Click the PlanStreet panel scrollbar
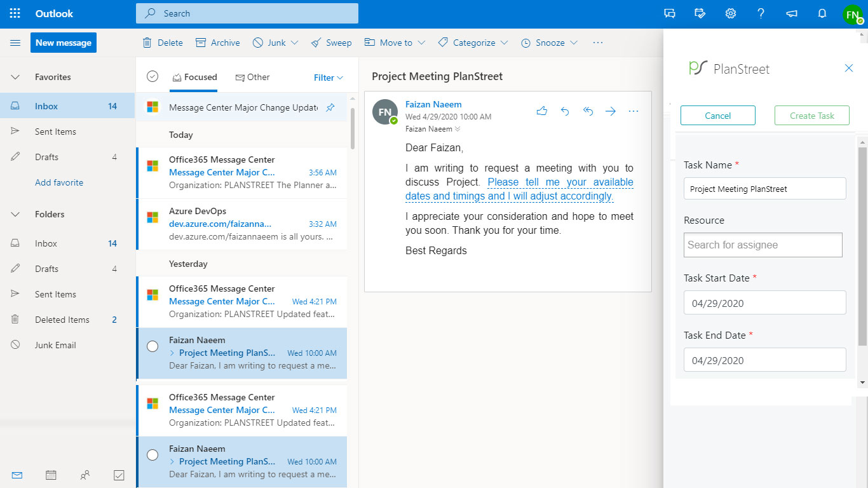Screen dimensions: 868x488 click(862, 247)
